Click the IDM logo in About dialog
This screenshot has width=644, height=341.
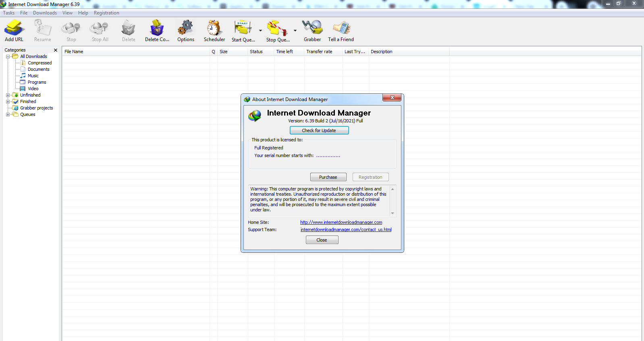tap(255, 116)
